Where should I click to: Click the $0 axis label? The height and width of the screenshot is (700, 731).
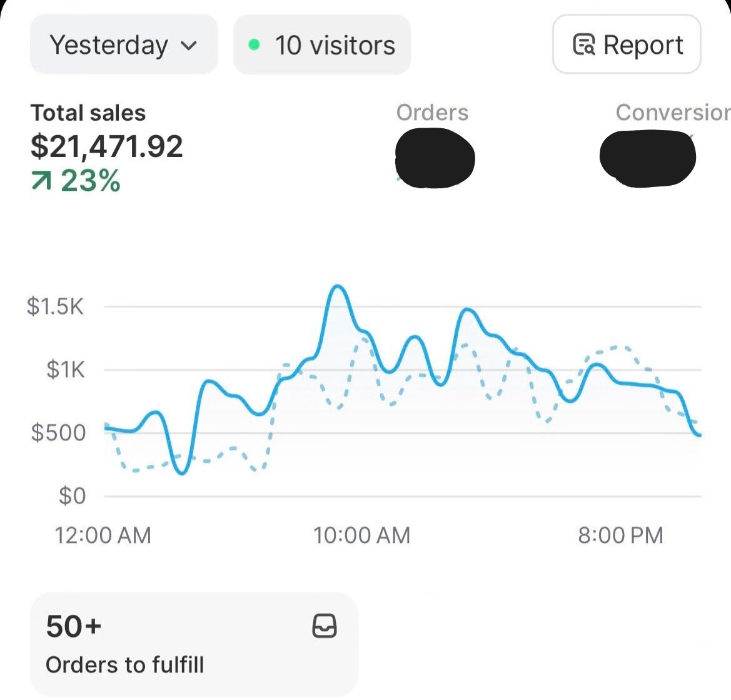(x=73, y=495)
